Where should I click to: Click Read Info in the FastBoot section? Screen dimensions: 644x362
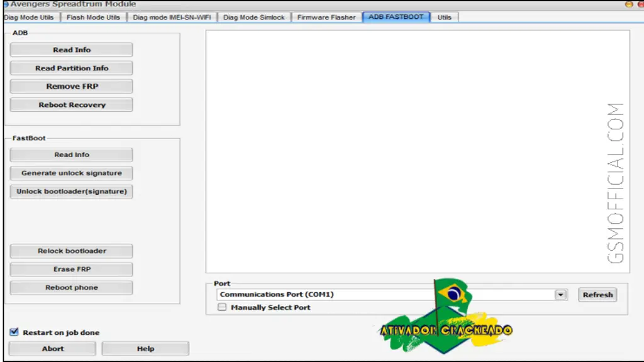point(72,155)
